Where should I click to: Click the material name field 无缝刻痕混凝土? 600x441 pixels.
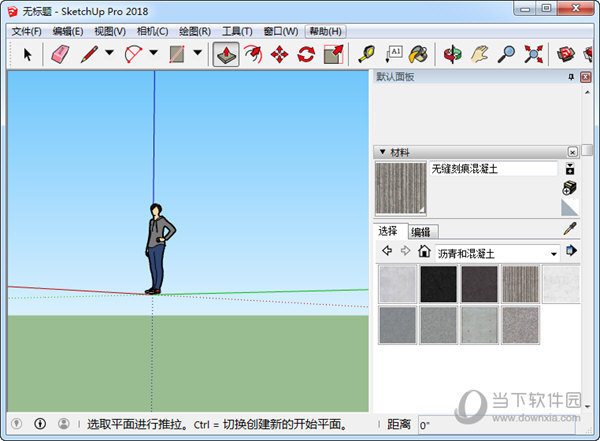[493, 169]
